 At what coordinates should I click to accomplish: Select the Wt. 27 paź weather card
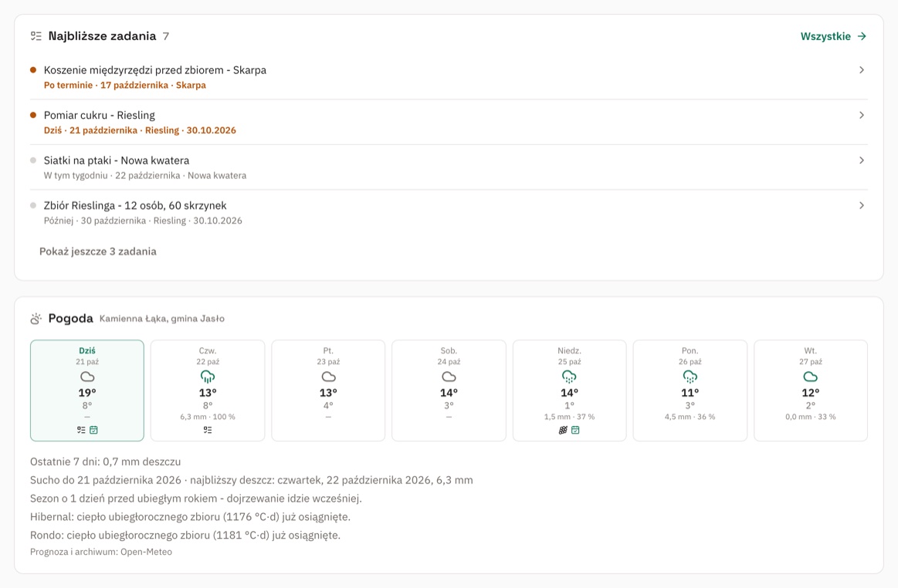click(x=811, y=390)
